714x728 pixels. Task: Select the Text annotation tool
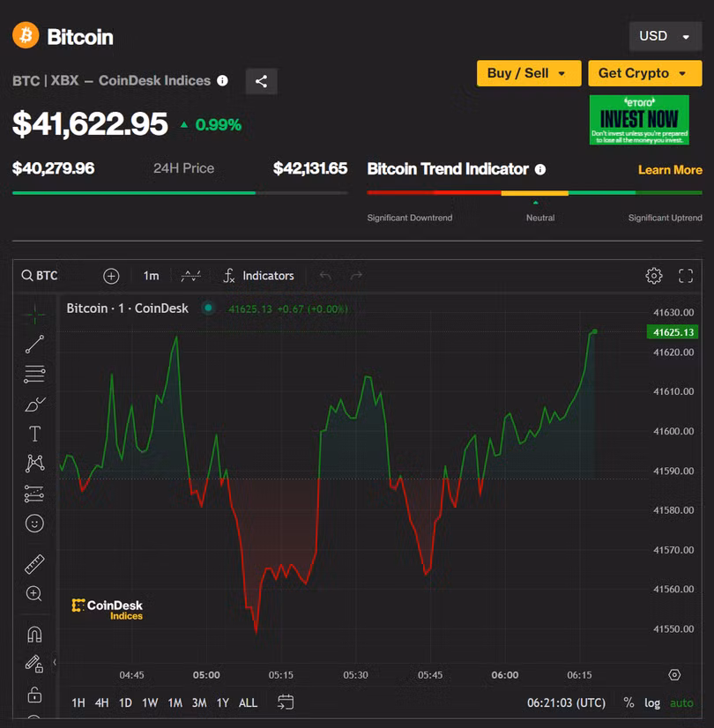coord(34,434)
